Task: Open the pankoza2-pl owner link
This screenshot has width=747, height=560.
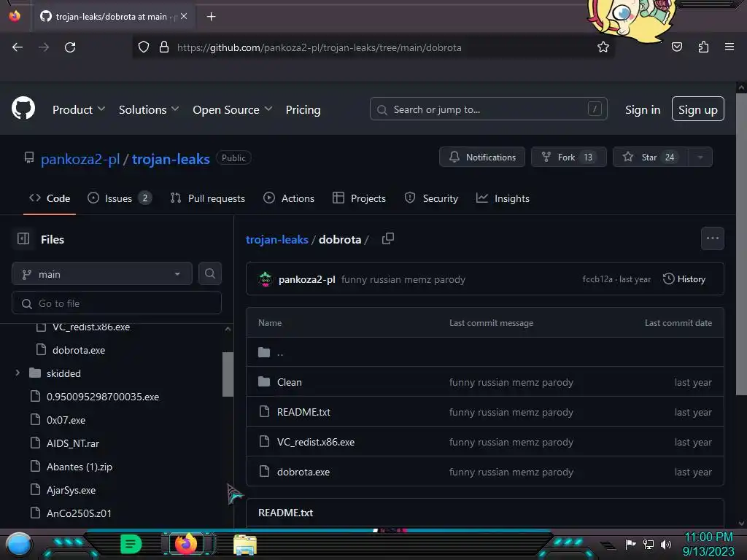Action: click(x=80, y=158)
